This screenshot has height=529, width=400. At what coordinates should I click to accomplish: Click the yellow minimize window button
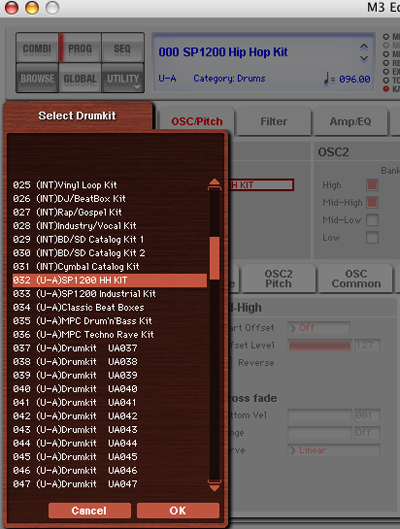click(32, 8)
